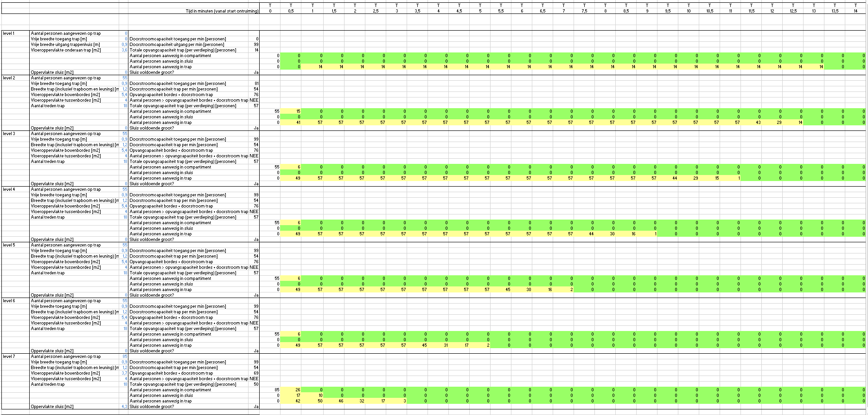Select the 'level 2' label cell
Viewport: 868px width, 415px height.
click(9, 78)
